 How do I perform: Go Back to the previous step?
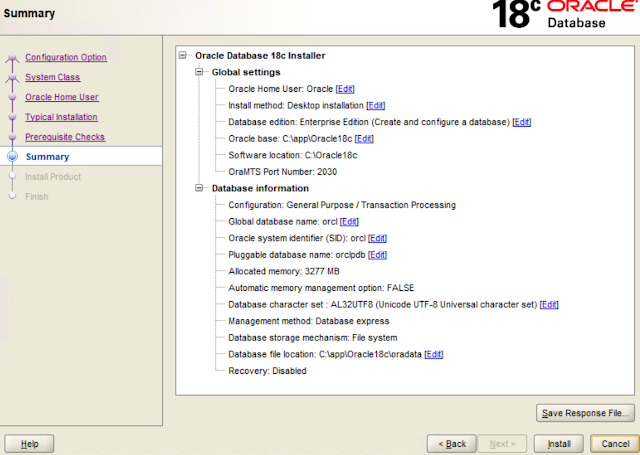452,444
